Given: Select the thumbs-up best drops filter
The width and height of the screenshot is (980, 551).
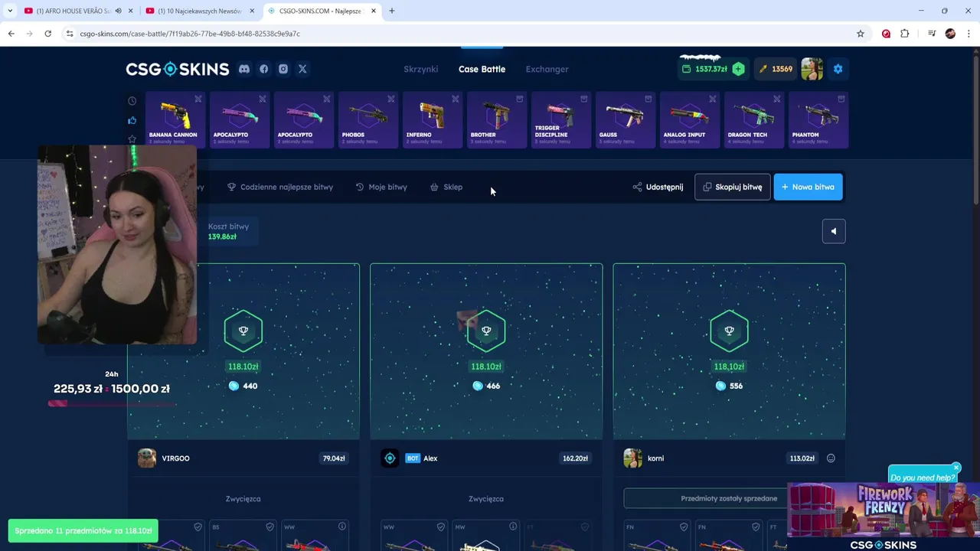Looking at the screenshot, I should click(x=132, y=120).
